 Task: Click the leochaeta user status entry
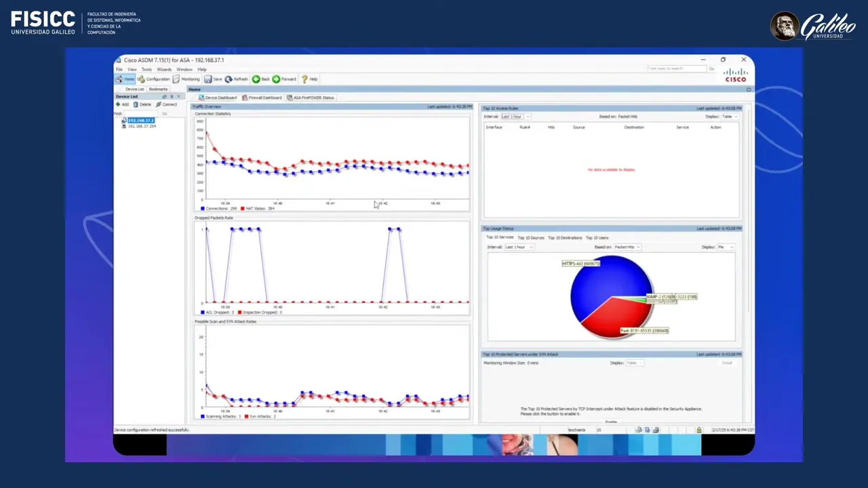point(576,430)
